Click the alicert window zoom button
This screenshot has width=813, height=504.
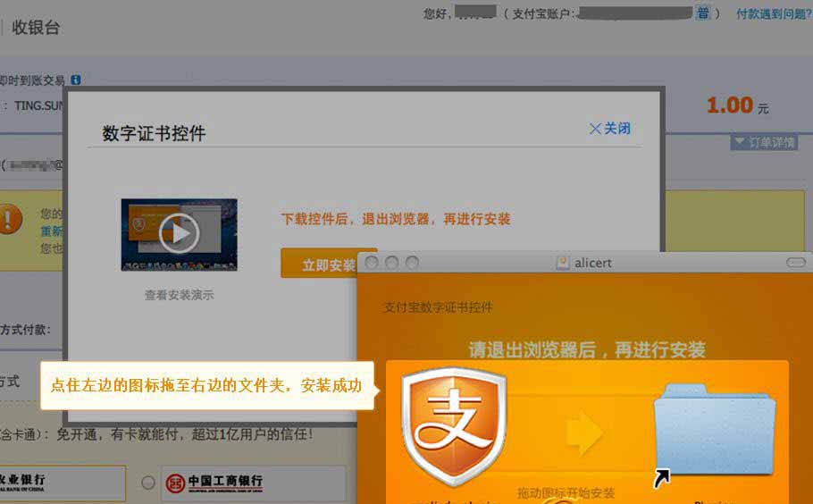pos(412,263)
